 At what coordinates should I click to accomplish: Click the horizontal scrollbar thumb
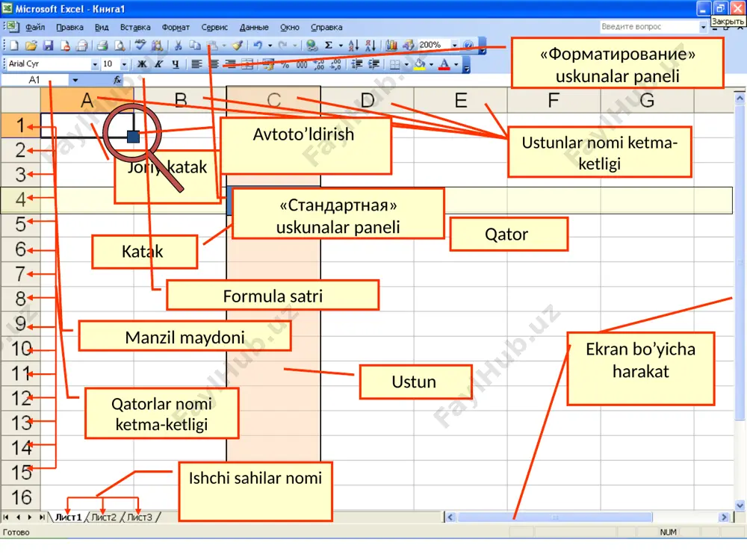(555, 517)
